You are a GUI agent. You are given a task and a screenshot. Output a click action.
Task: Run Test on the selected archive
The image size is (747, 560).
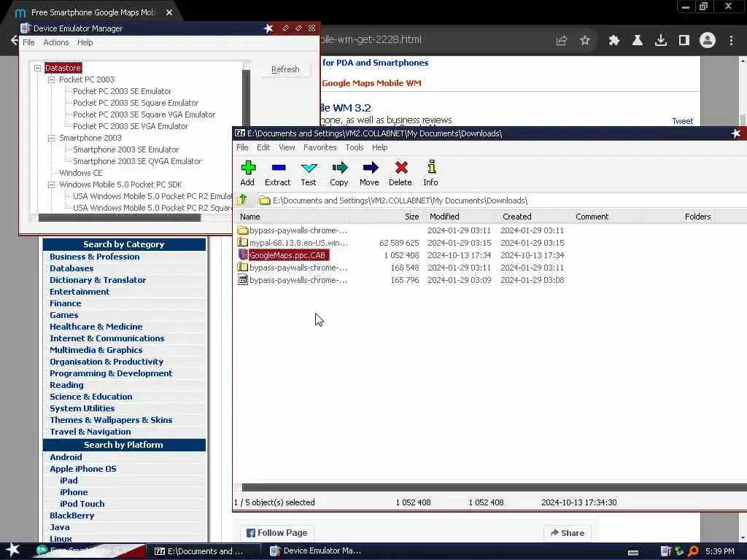point(309,173)
